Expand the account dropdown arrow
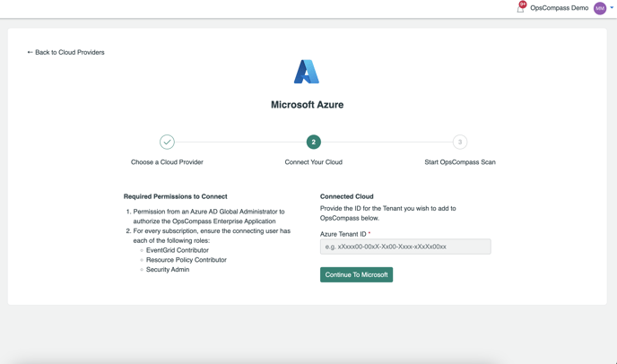This screenshot has width=617, height=364. [x=612, y=7]
